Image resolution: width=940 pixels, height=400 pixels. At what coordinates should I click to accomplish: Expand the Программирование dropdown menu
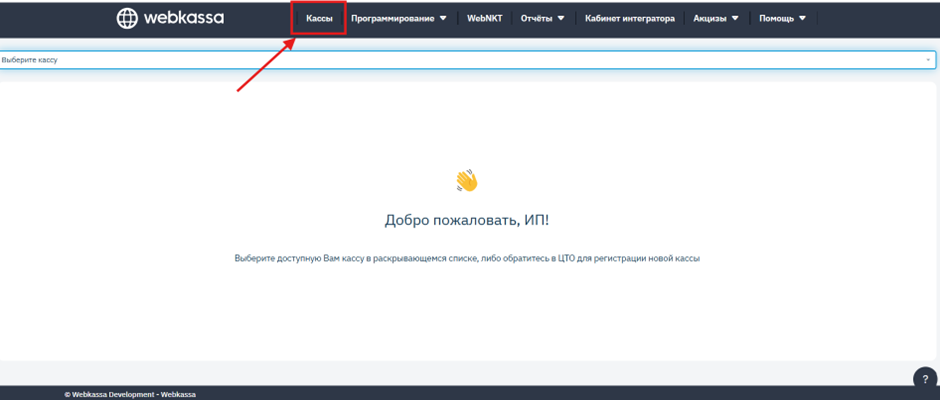(x=399, y=19)
